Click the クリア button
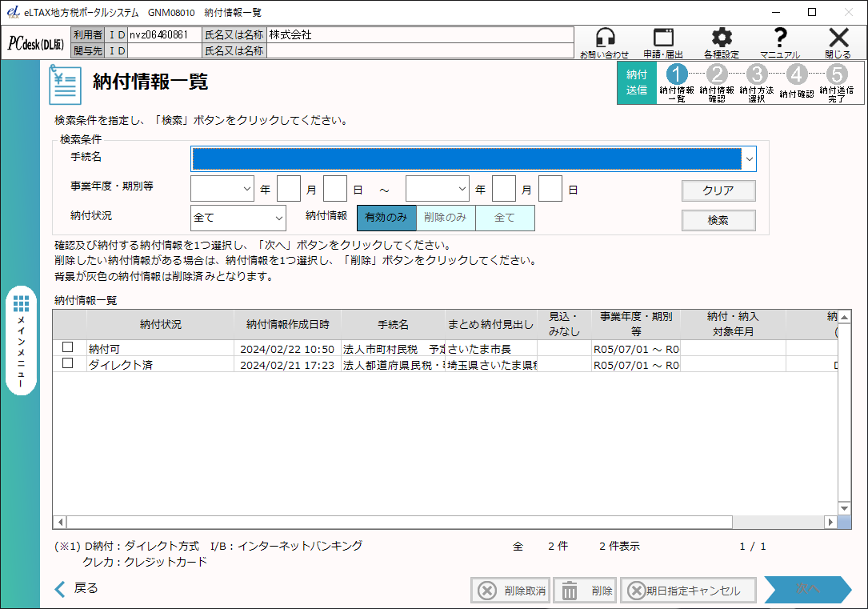The width and height of the screenshot is (868, 609). (718, 190)
